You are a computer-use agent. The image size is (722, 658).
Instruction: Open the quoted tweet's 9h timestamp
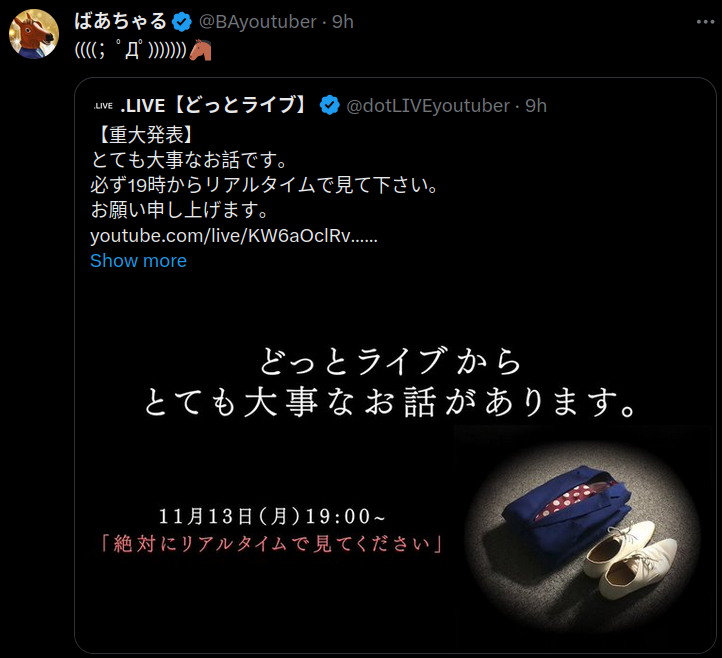(536, 106)
